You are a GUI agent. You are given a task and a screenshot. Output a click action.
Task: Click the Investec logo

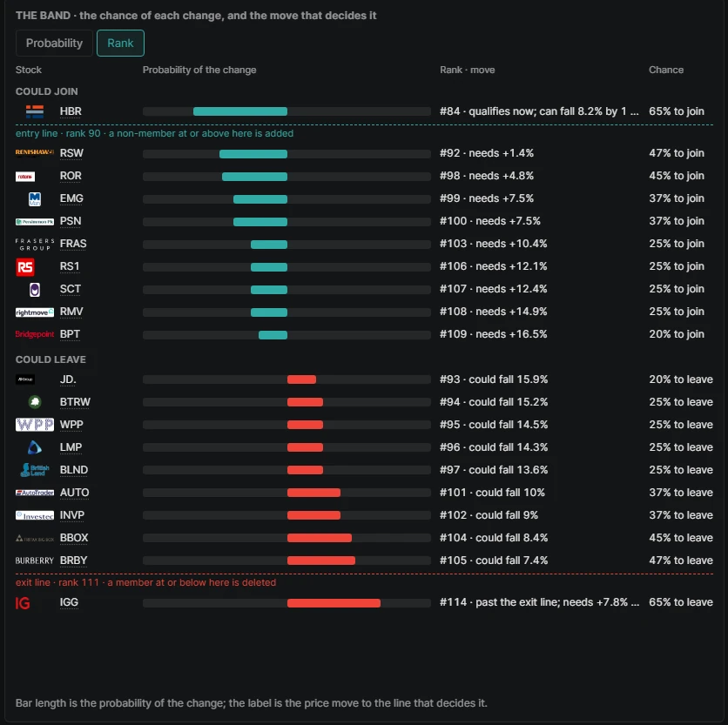(x=35, y=515)
